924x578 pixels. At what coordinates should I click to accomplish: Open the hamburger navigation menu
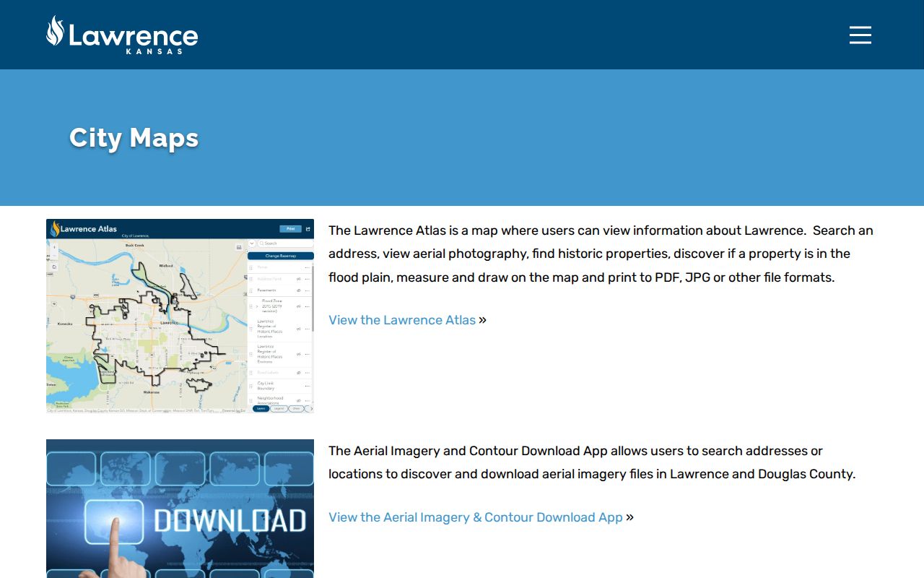(860, 35)
